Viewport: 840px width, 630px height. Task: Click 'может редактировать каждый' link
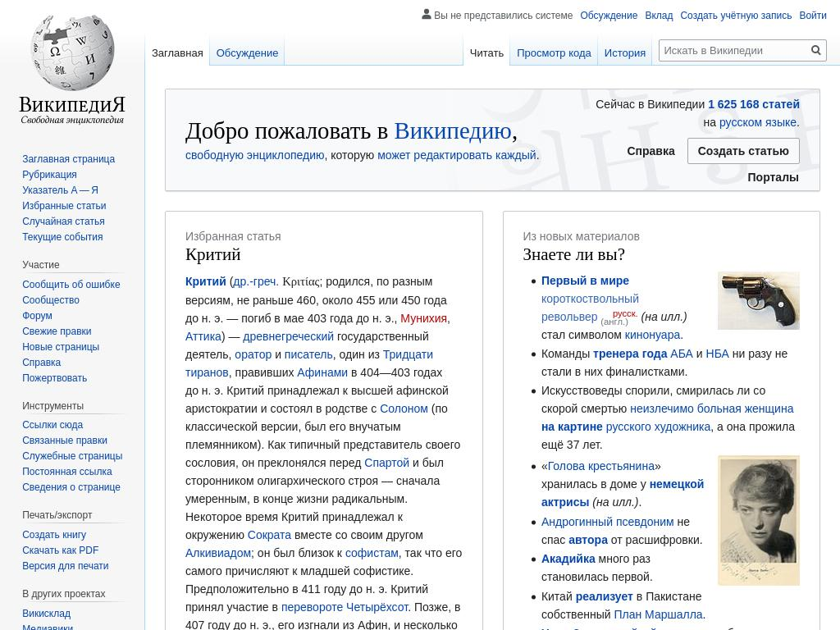[x=456, y=155]
